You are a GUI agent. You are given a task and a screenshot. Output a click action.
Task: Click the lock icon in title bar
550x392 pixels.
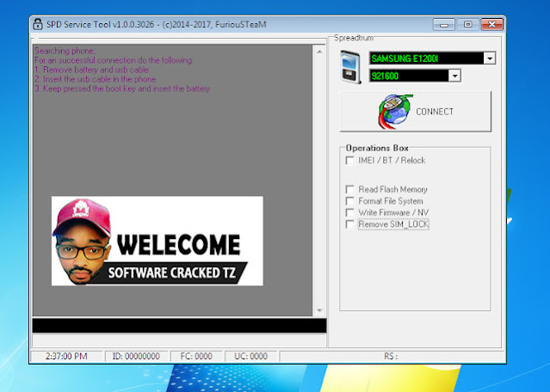[x=38, y=24]
